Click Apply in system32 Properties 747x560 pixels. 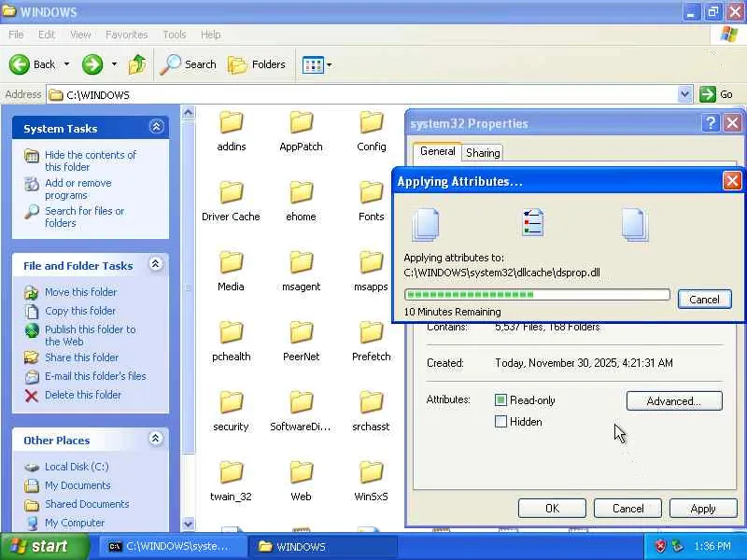click(x=703, y=509)
